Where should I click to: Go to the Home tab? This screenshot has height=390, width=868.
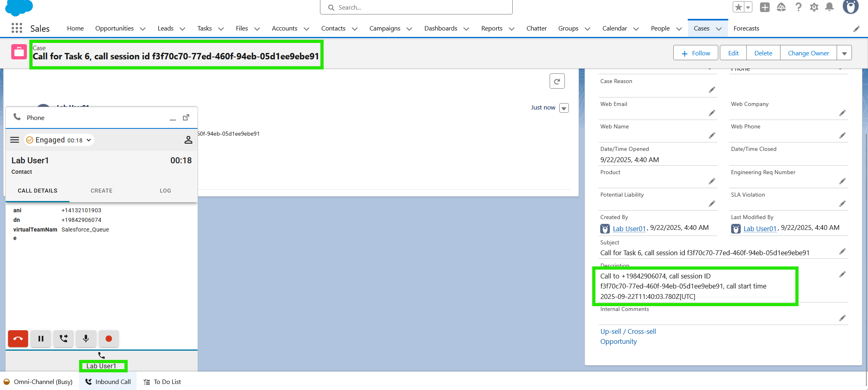[x=75, y=28]
